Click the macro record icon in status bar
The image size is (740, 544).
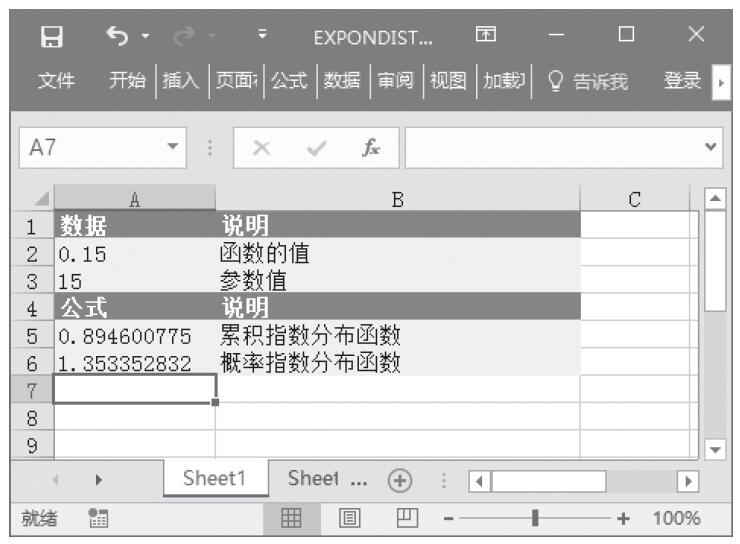[97, 518]
